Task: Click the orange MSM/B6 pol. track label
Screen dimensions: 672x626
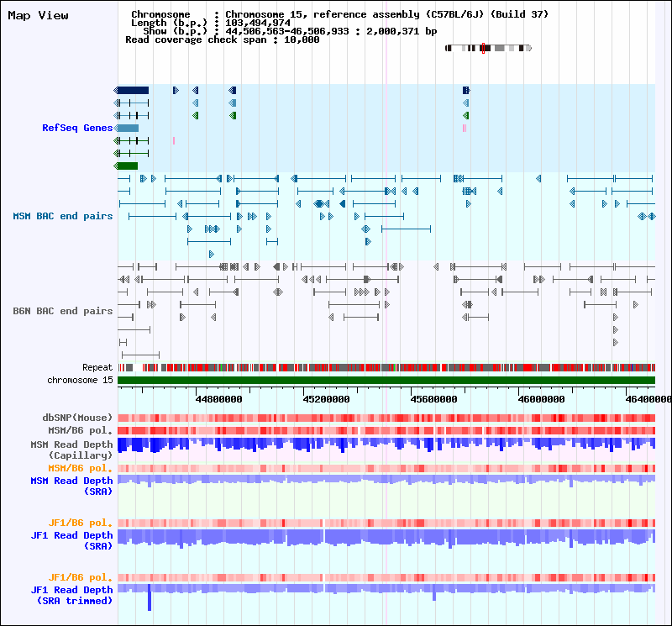Action: click(80, 468)
